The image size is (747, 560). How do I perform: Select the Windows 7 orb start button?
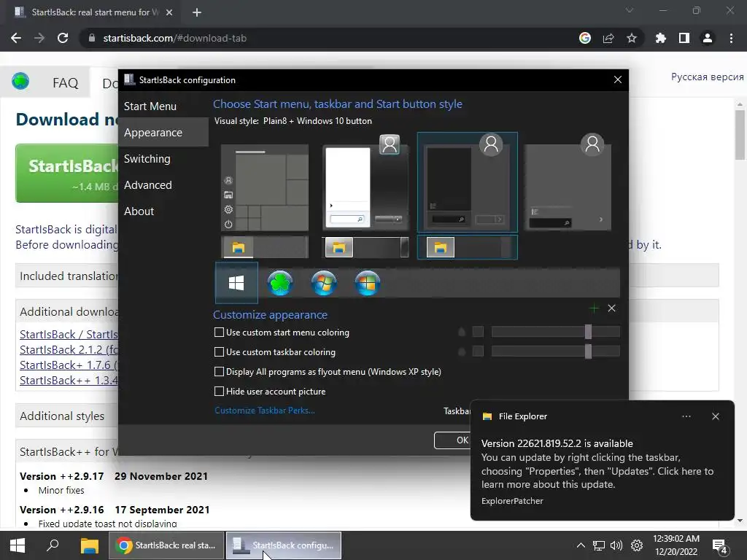coord(323,283)
